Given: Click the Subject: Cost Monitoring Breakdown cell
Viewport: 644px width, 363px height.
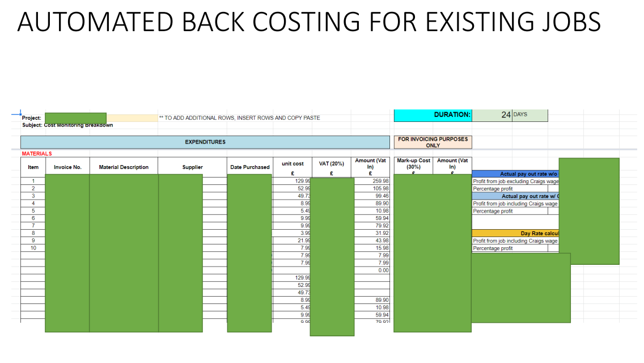Looking at the screenshot, I should pyautogui.click(x=67, y=125).
